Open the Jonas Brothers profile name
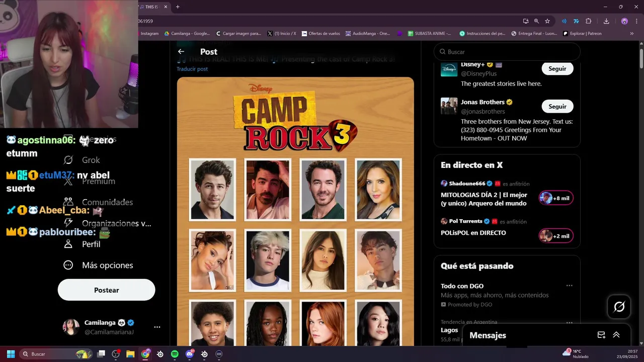644x362 pixels. 482,102
